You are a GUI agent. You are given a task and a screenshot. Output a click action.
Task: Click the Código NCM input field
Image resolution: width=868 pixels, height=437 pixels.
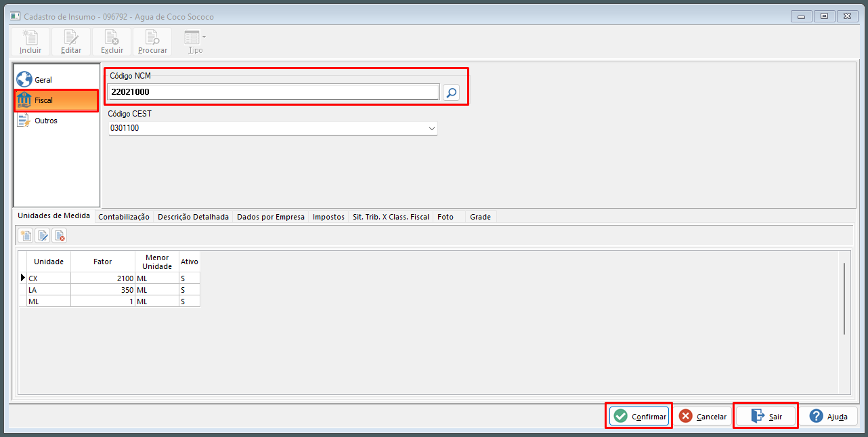point(274,91)
